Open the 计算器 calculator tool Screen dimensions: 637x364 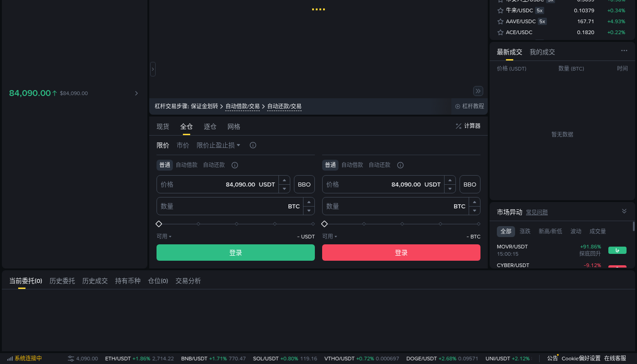pyautogui.click(x=468, y=126)
